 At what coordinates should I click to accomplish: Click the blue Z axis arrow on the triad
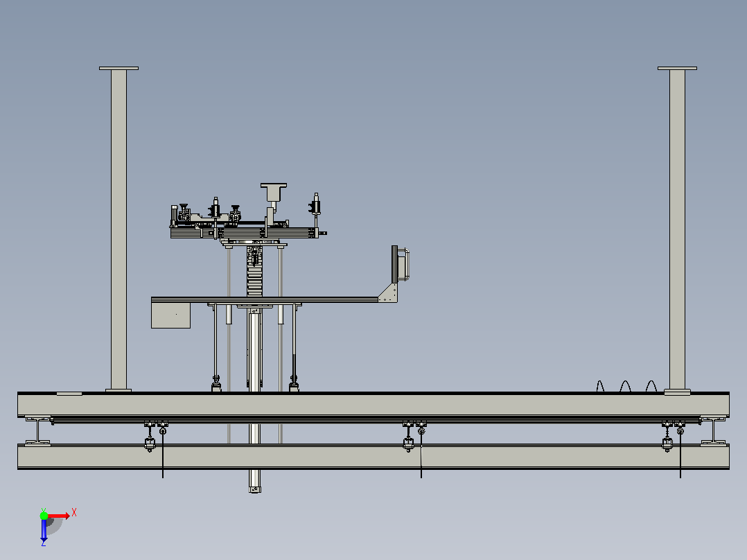[x=44, y=530]
